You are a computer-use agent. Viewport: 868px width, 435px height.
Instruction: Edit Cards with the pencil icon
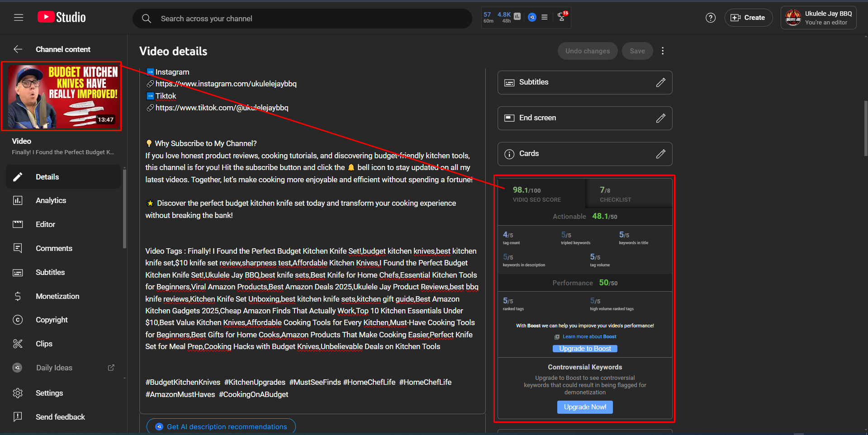661,154
